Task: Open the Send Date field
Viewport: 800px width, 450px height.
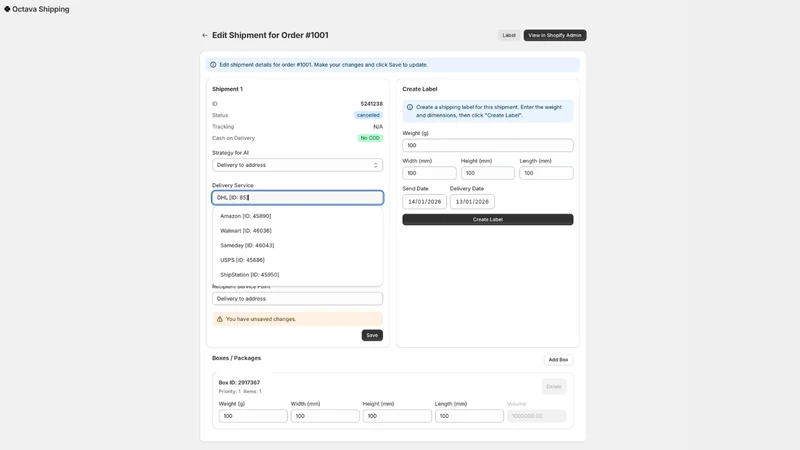Action: tap(424, 202)
